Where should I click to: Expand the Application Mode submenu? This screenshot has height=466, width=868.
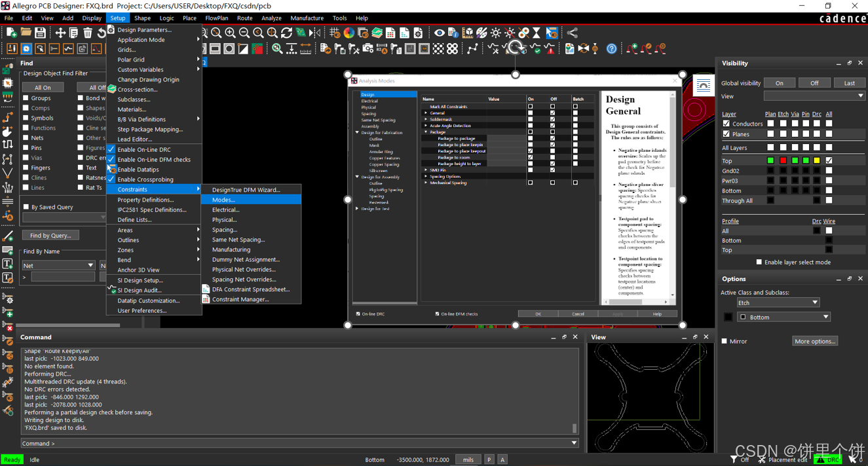[154, 40]
